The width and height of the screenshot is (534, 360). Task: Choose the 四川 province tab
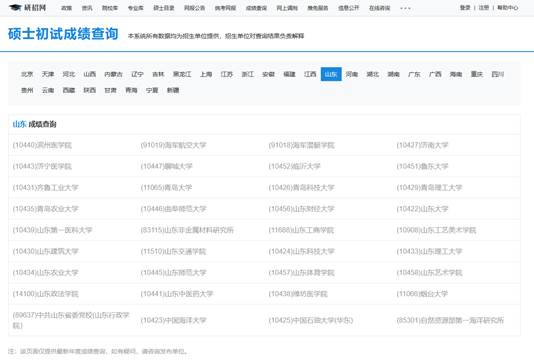click(x=498, y=74)
